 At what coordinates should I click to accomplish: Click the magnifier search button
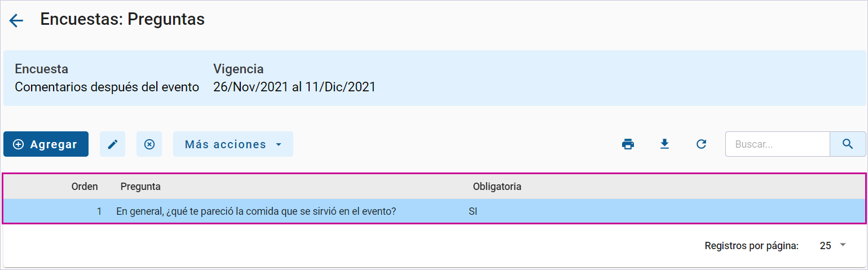(x=847, y=144)
